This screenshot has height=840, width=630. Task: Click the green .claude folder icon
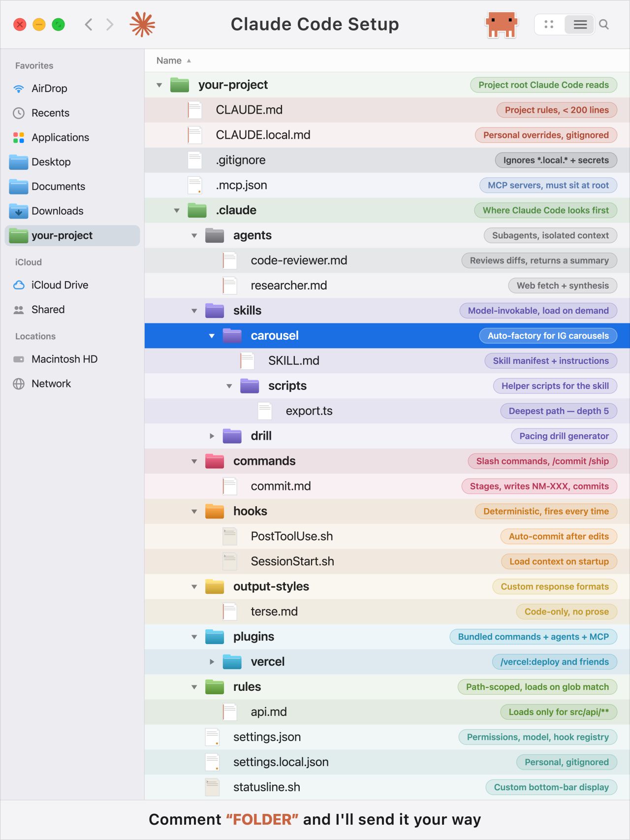coord(197,210)
